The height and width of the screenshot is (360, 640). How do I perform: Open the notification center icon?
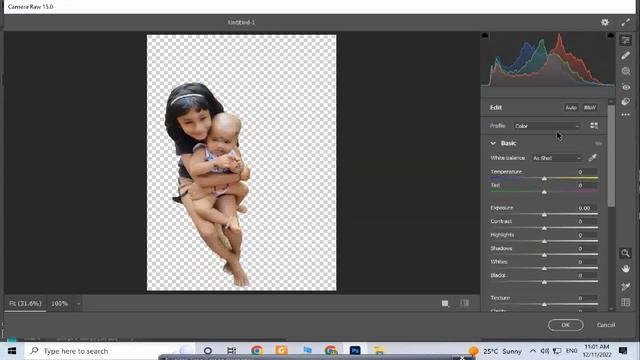click(x=623, y=351)
